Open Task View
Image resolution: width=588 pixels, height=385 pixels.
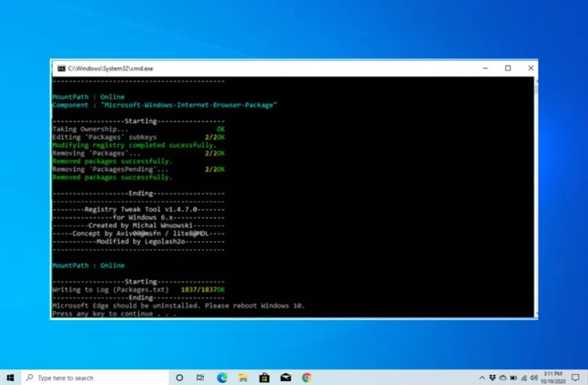click(x=200, y=378)
